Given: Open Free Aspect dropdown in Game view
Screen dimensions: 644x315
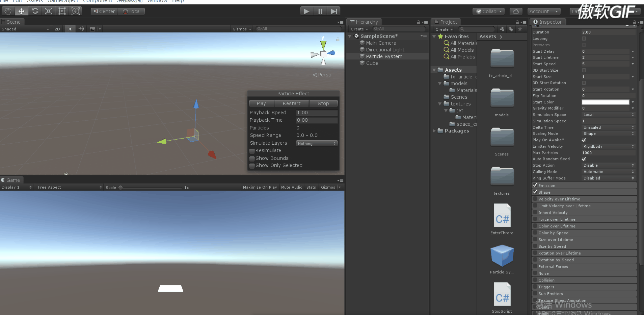Looking at the screenshot, I should pos(70,187).
